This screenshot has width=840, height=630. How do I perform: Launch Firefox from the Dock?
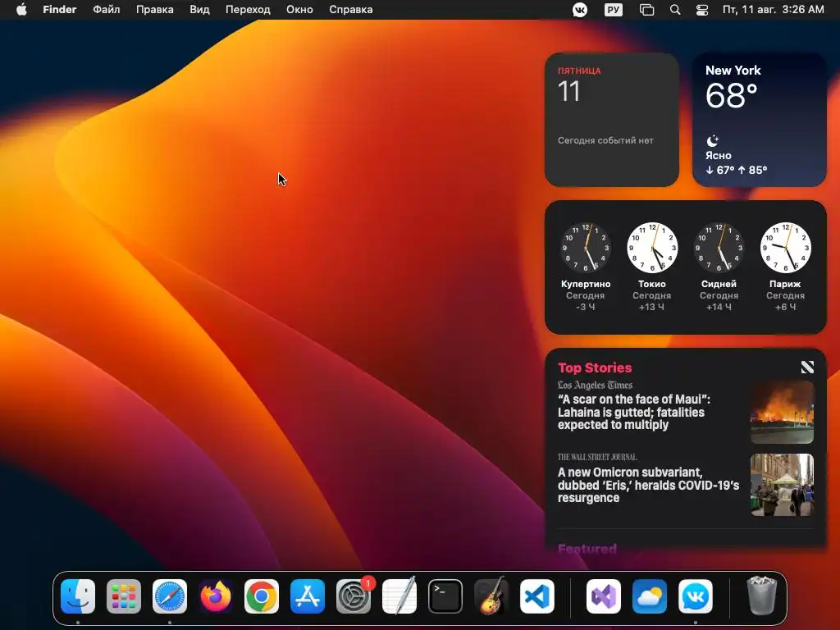coord(216,596)
